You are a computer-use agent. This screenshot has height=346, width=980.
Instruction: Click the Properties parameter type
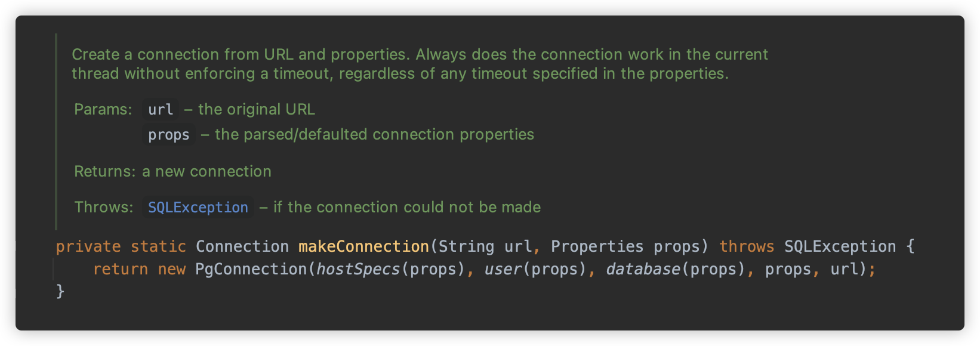point(597,247)
